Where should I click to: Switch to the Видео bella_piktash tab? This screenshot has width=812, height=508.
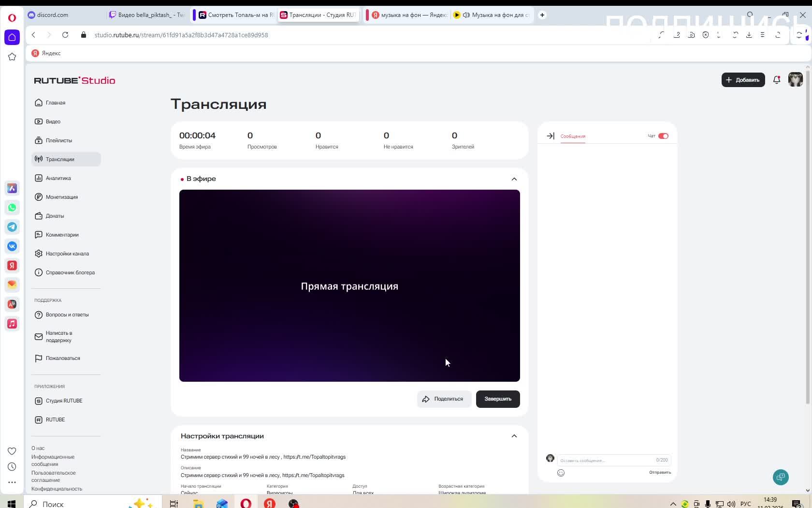coord(147,15)
